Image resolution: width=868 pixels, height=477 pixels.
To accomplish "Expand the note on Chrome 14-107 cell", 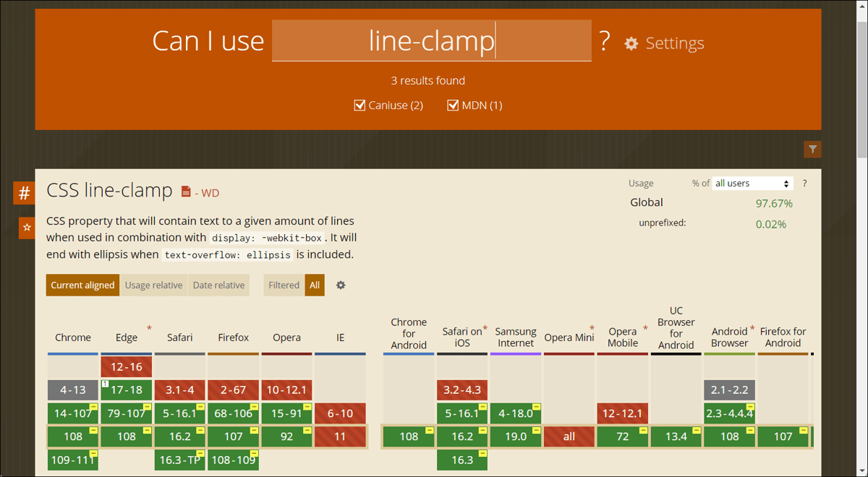I will click(95, 406).
